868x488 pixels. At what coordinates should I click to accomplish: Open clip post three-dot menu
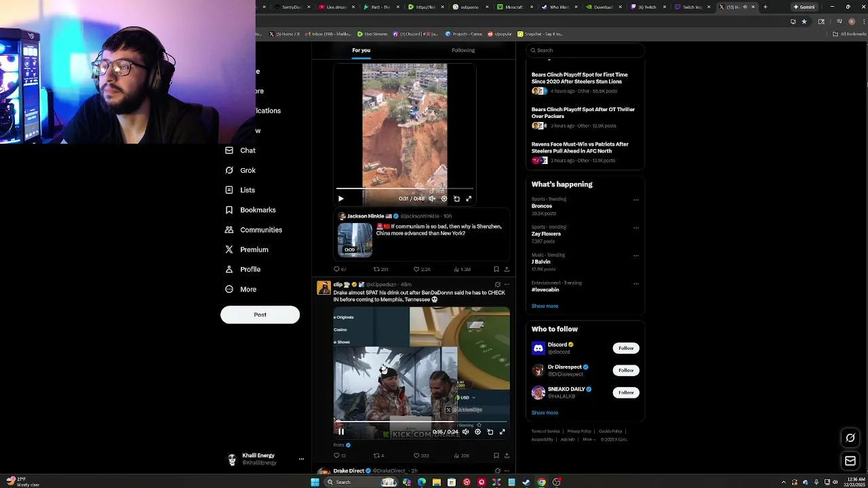(x=507, y=285)
